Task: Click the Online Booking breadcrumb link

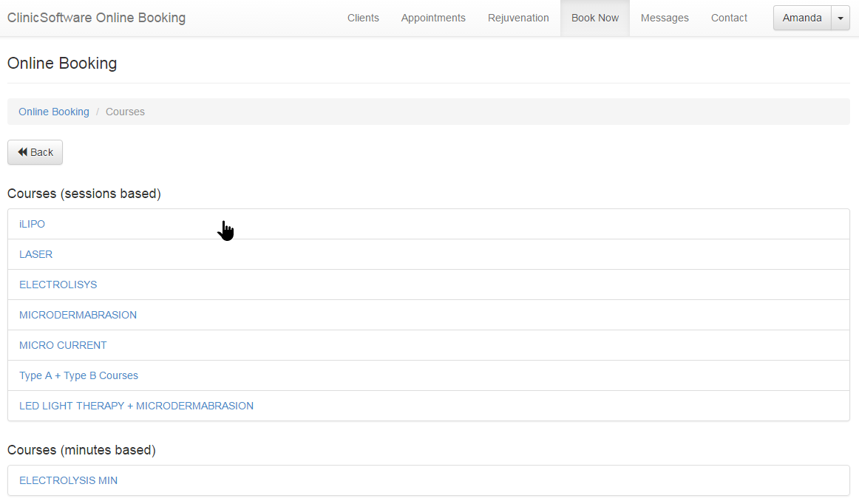Action: (54, 112)
